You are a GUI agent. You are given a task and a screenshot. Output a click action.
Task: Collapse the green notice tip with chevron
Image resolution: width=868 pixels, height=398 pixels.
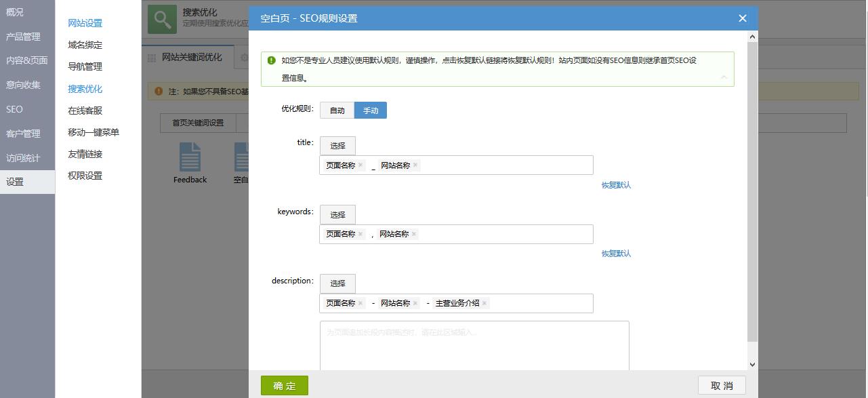coord(724,77)
